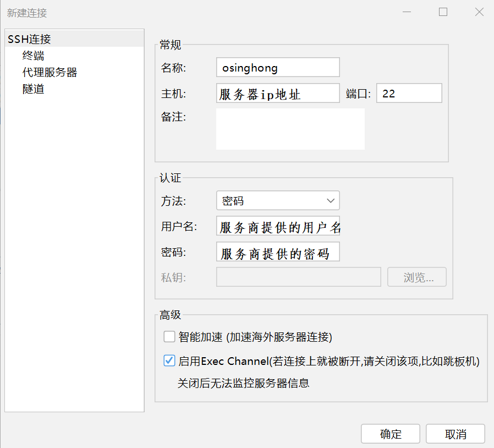Expand the 方法 authentication dropdown
Image resolution: width=494 pixels, height=448 pixels.
278,201
